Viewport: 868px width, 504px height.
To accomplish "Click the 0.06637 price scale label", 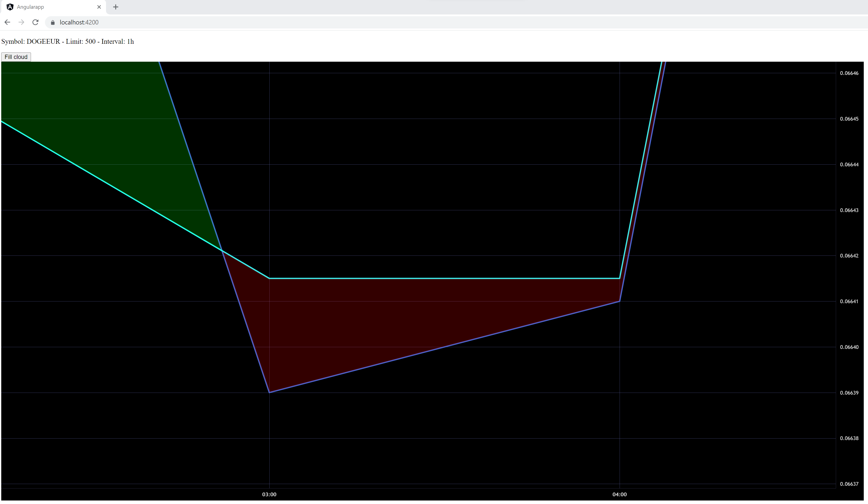I will pyautogui.click(x=849, y=484).
